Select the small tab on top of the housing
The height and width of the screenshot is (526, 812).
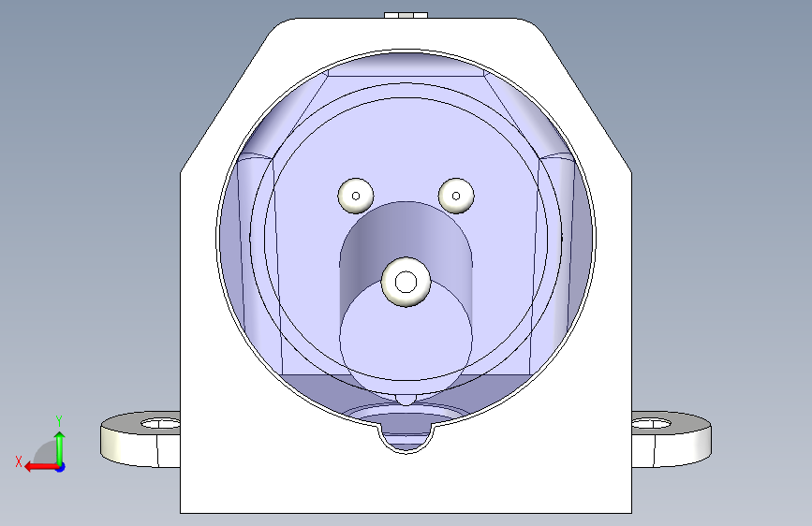406,15
